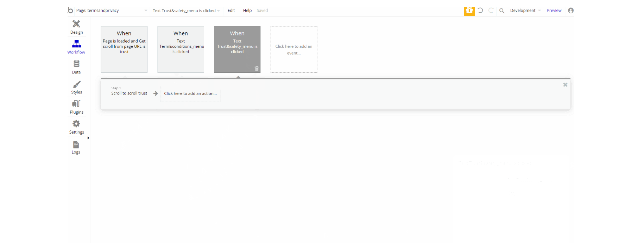This screenshot has height=244, width=644.
Task: Select the Workflow tab icon
Action: tap(76, 44)
